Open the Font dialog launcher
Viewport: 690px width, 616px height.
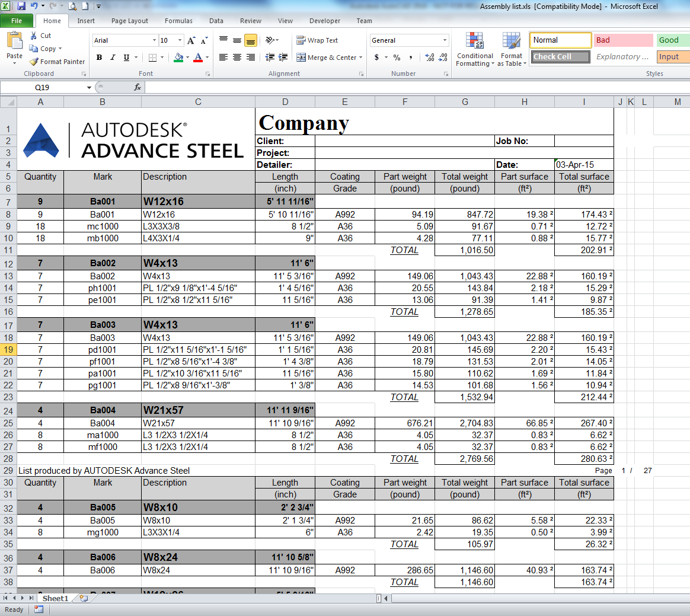[x=207, y=74]
